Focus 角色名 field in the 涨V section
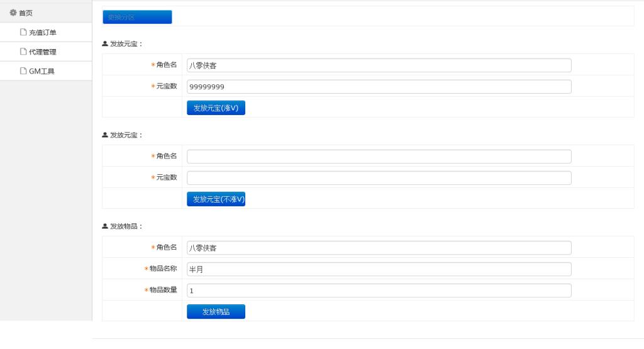The width and height of the screenshot is (644, 349). pyautogui.click(x=379, y=65)
